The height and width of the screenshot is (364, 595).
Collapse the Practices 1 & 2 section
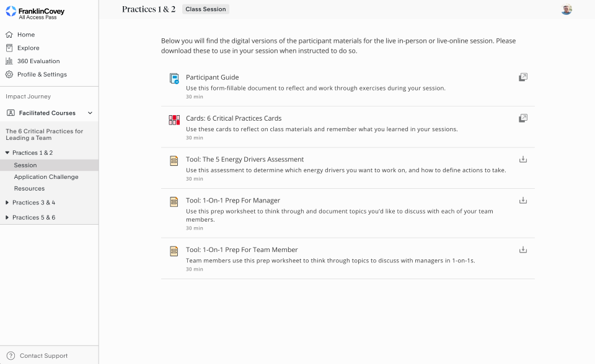tap(7, 153)
